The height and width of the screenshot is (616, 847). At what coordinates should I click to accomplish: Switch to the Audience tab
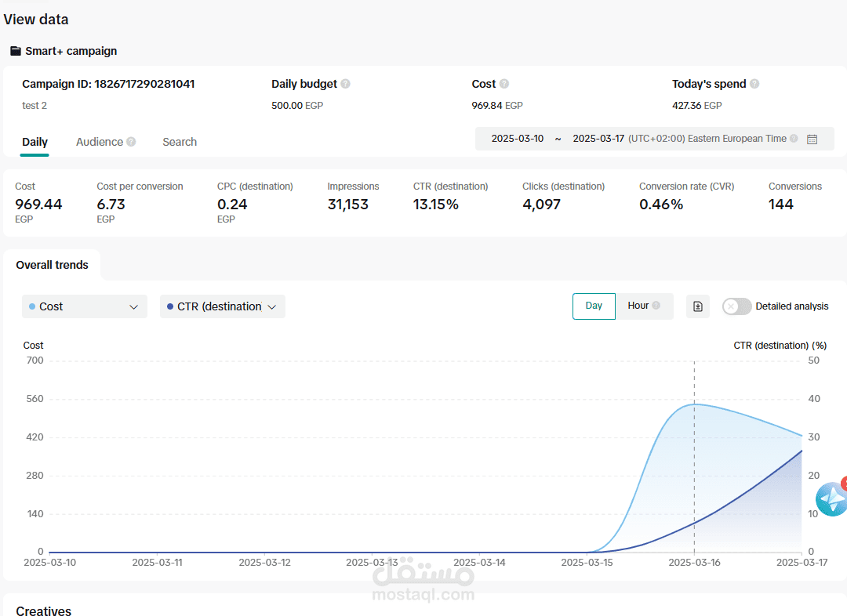coord(100,142)
